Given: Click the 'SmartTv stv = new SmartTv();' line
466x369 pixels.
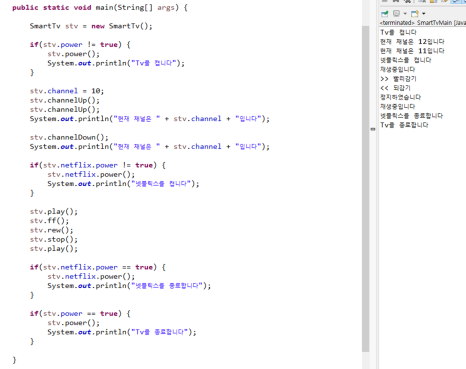Looking at the screenshot, I should 91,26.
